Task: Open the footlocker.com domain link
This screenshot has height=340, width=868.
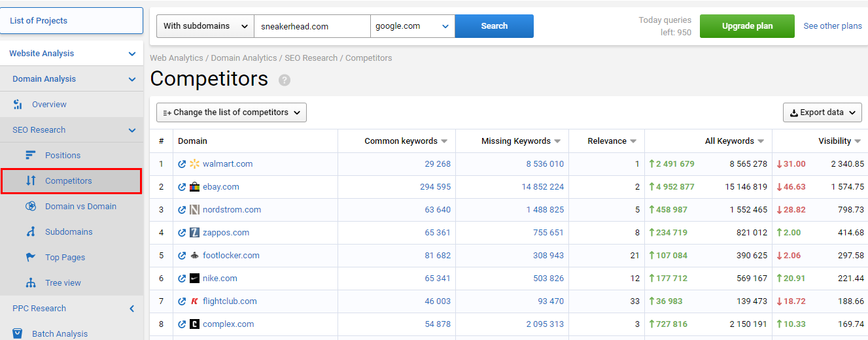Action: click(x=231, y=256)
